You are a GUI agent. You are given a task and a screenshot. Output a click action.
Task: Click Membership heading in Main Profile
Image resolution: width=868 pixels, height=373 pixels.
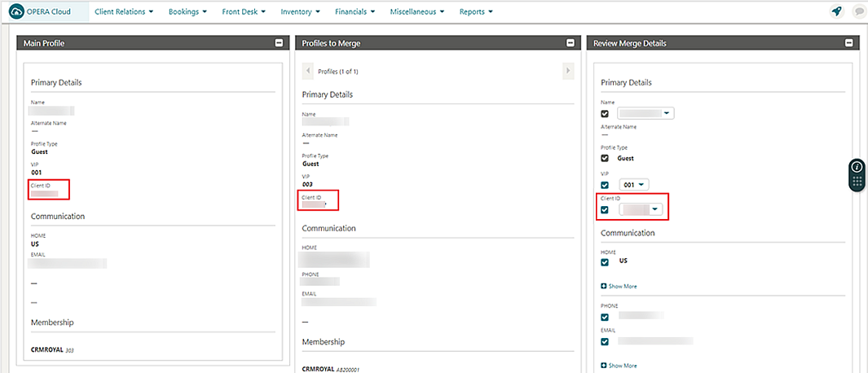tap(53, 322)
